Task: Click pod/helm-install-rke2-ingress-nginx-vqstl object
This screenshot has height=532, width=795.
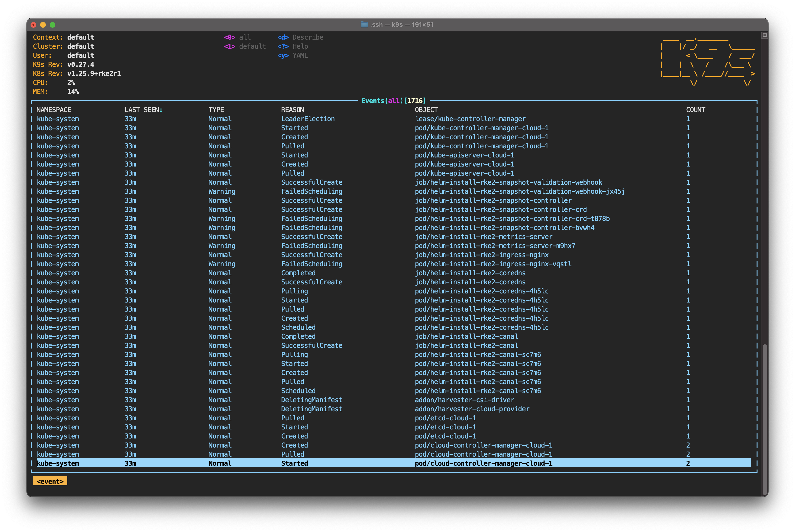Action: click(x=493, y=264)
